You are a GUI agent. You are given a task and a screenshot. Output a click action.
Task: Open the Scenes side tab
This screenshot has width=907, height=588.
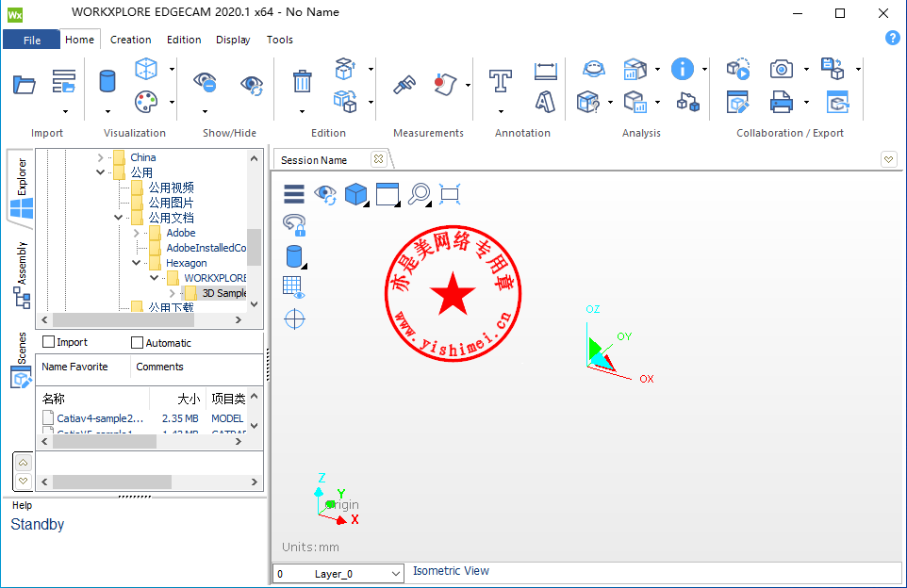pos(22,360)
